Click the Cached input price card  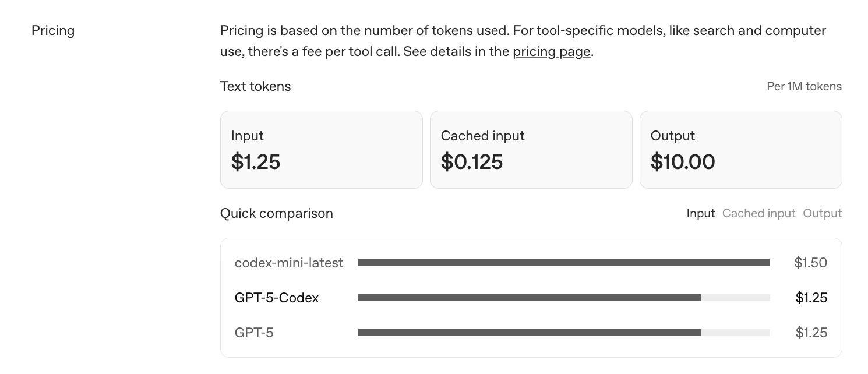(531, 149)
